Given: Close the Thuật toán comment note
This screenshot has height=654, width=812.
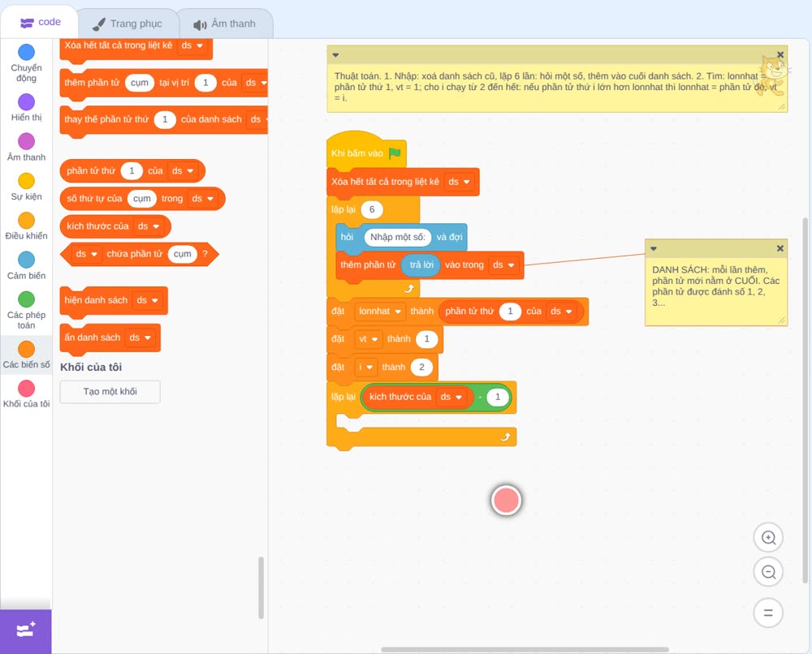Looking at the screenshot, I should pyautogui.click(x=780, y=55).
